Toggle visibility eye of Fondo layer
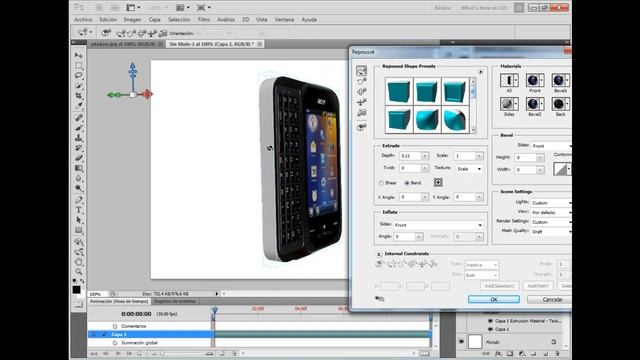The width and height of the screenshot is (640, 360). [461, 342]
